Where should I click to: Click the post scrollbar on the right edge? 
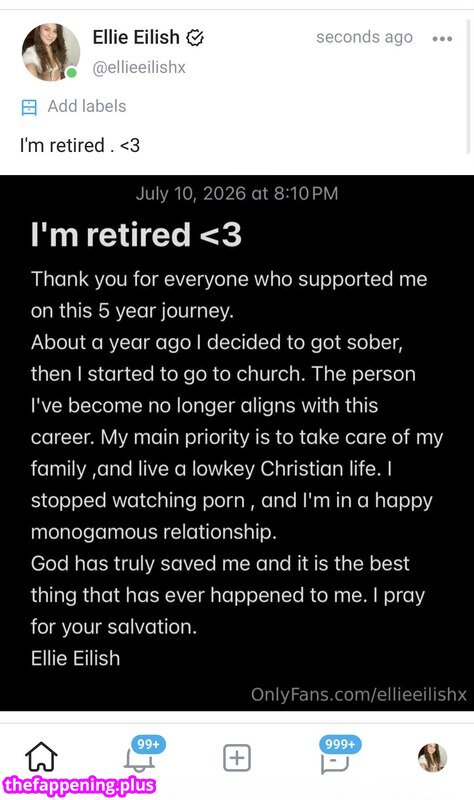click(468, 87)
